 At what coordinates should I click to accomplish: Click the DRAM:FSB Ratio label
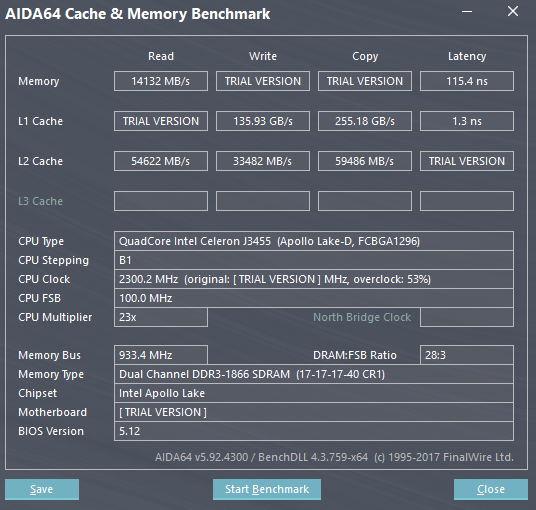tap(355, 355)
